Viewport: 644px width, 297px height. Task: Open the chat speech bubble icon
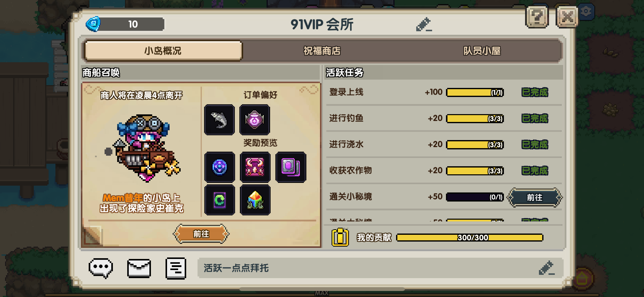[x=101, y=268]
